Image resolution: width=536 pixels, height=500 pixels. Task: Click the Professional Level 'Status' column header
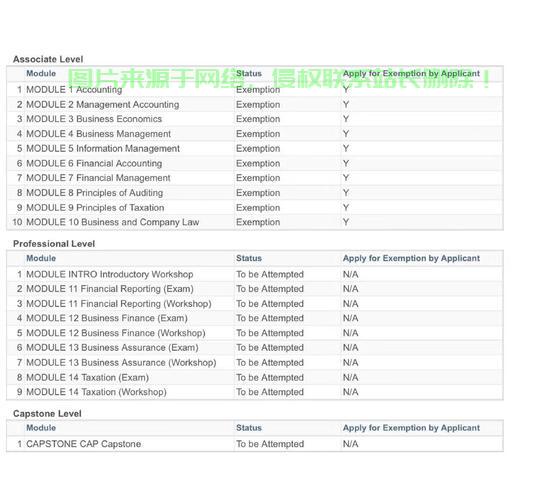249,258
